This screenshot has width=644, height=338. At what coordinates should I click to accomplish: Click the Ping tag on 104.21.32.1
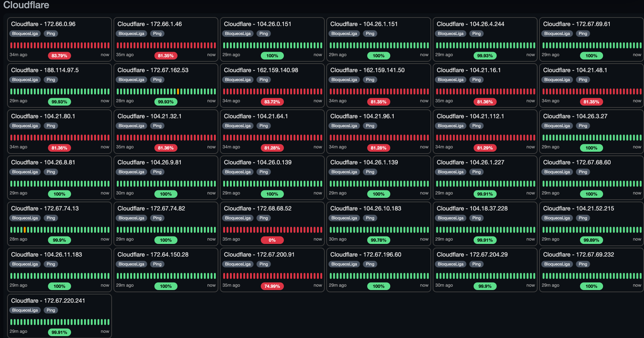157,126
